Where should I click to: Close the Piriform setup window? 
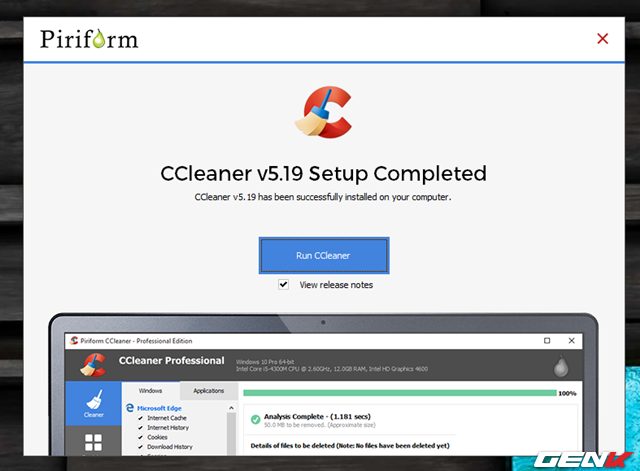pos(602,39)
